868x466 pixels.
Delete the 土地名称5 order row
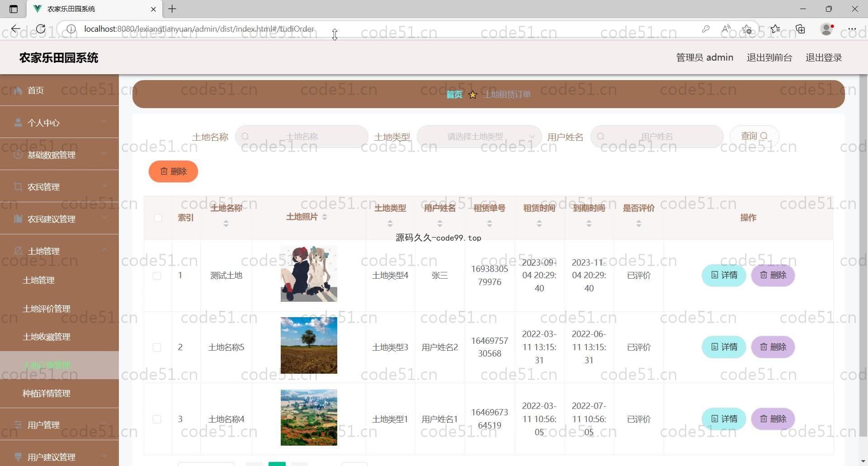coord(773,347)
